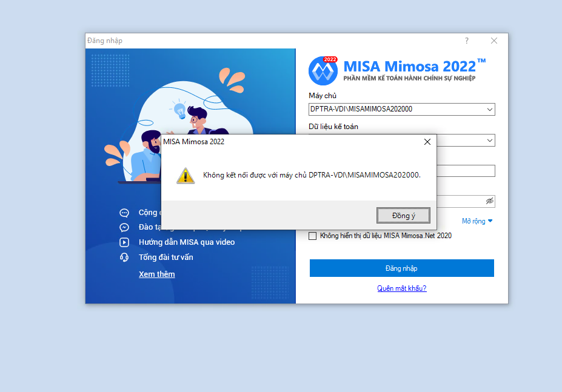562x392 pixels.
Task: Close the MISA Mimosa 2022 error dialog
Action: tap(427, 142)
